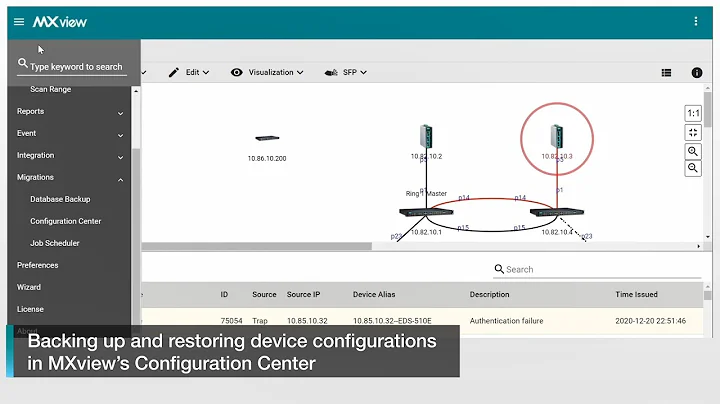This screenshot has height=404, width=720.
Task: Click the topology horizontal scrollbar
Action: pos(257,247)
